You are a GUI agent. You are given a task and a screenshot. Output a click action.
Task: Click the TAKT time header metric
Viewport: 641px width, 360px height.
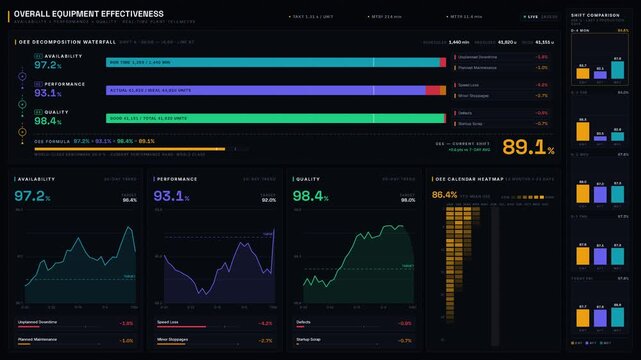(x=311, y=17)
